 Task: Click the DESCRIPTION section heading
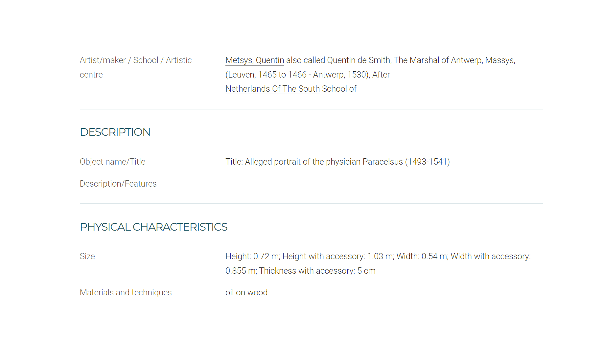(x=115, y=132)
